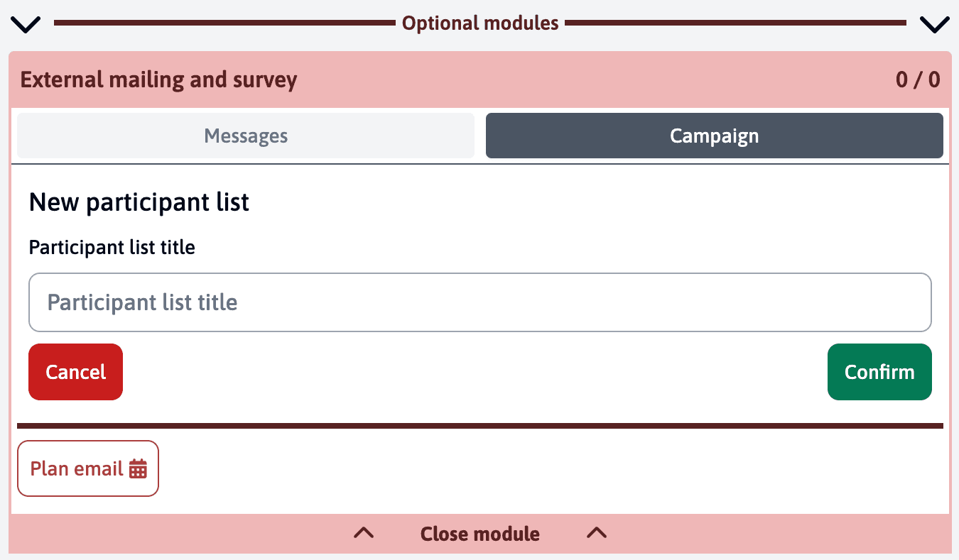
Task: Focus the Participant list title input field
Action: click(x=479, y=302)
